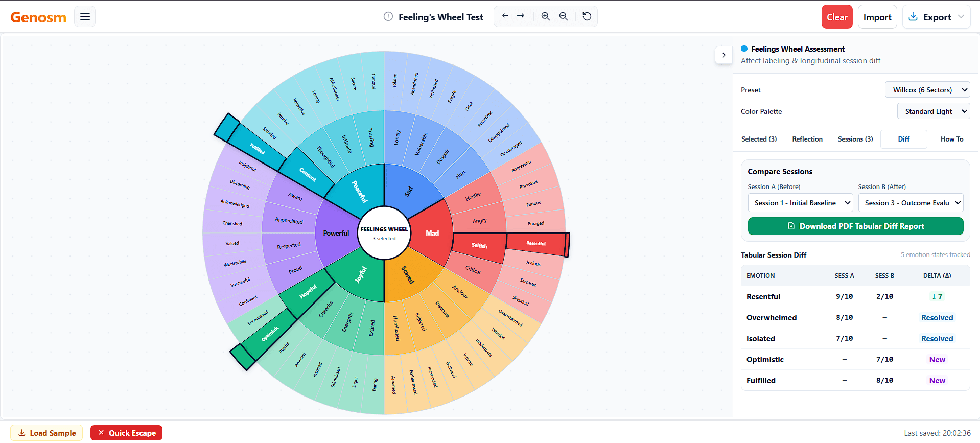Toggle the Selfish segment on the wheel

[479, 246]
